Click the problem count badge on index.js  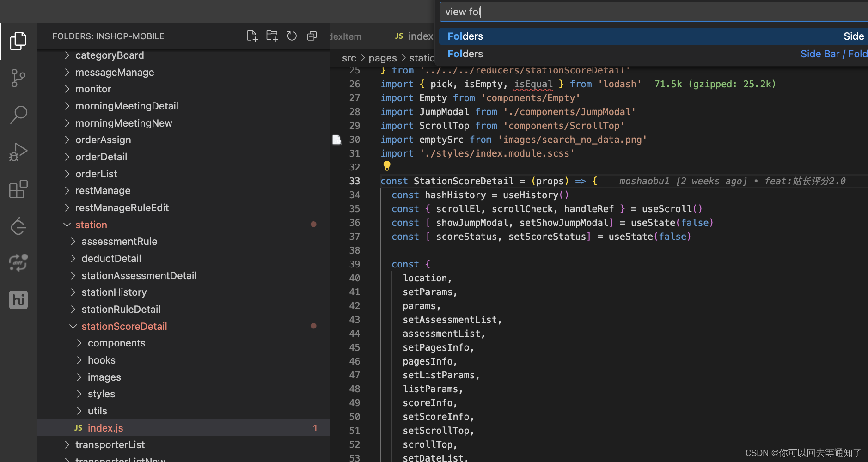pyautogui.click(x=315, y=428)
